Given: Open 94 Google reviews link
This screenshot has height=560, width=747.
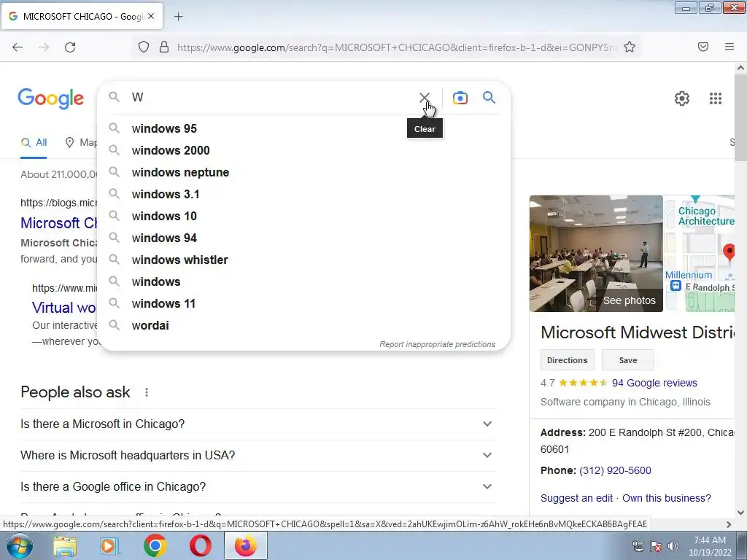Looking at the screenshot, I should coord(654,383).
